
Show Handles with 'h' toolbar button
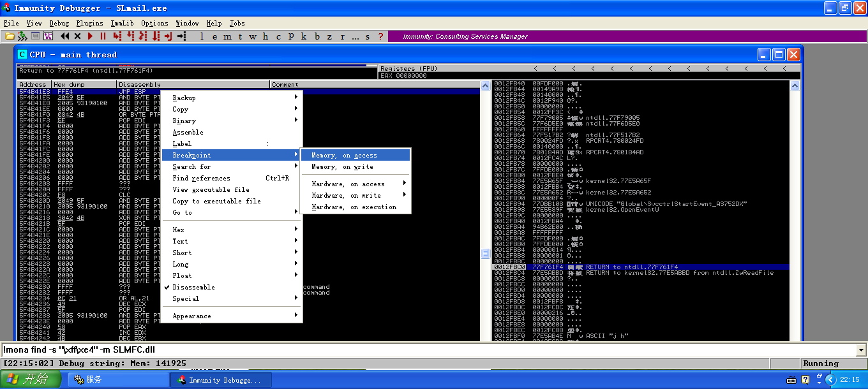click(266, 36)
